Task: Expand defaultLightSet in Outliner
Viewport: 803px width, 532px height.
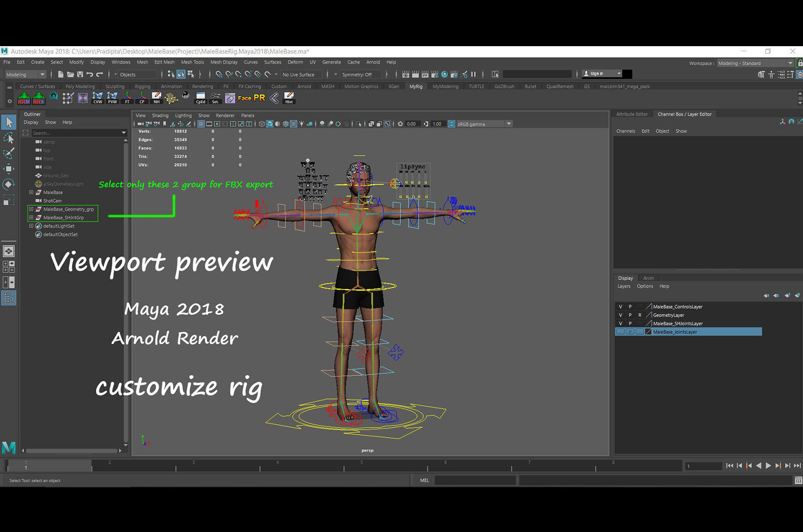Action: [x=31, y=226]
